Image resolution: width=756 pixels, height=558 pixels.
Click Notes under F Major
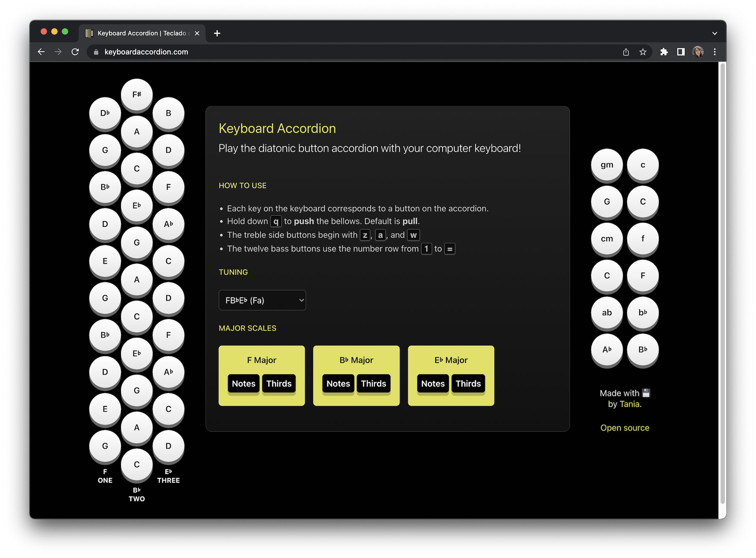pyautogui.click(x=243, y=384)
